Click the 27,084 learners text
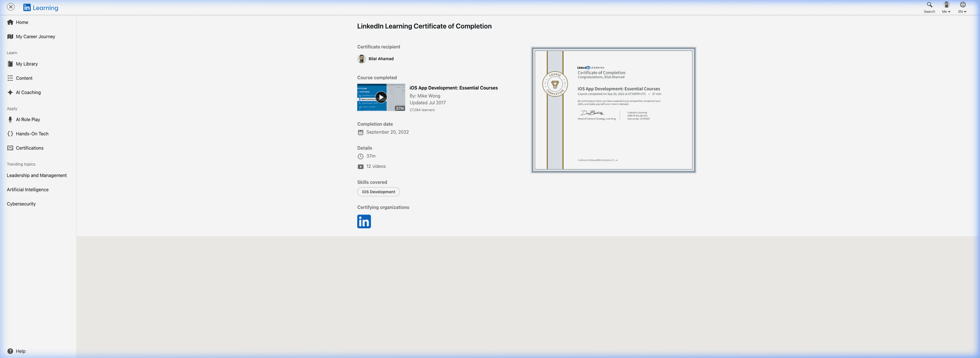980x358 pixels. coord(422,110)
